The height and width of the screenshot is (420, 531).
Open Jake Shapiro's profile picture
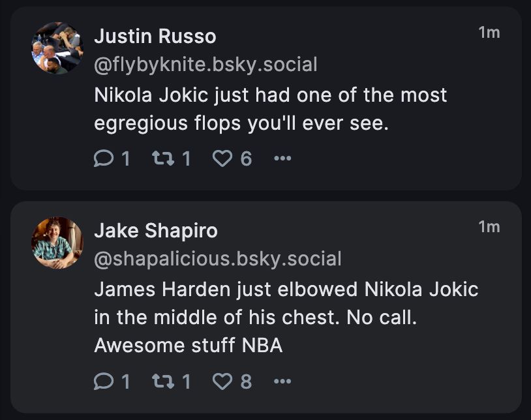(57, 243)
